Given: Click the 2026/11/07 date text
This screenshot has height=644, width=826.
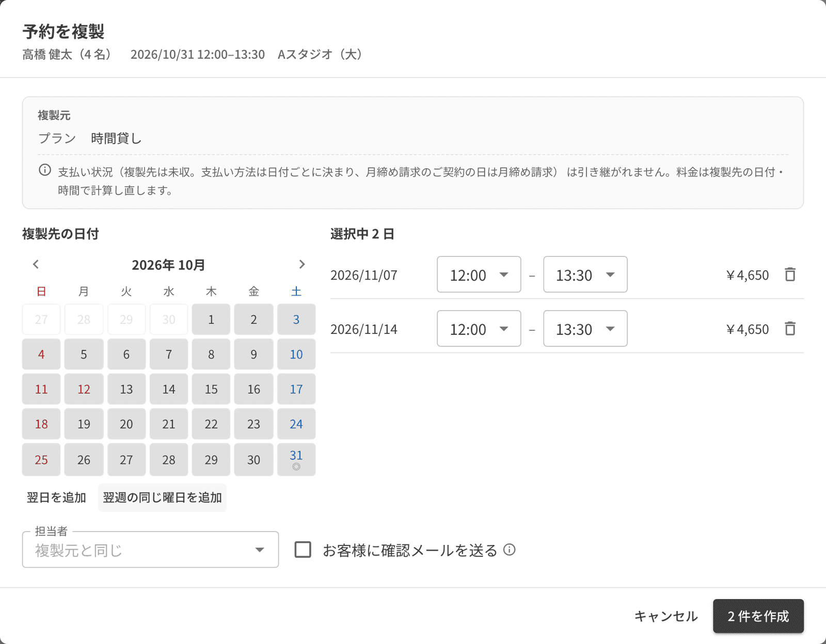Looking at the screenshot, I should click(364, 275).
